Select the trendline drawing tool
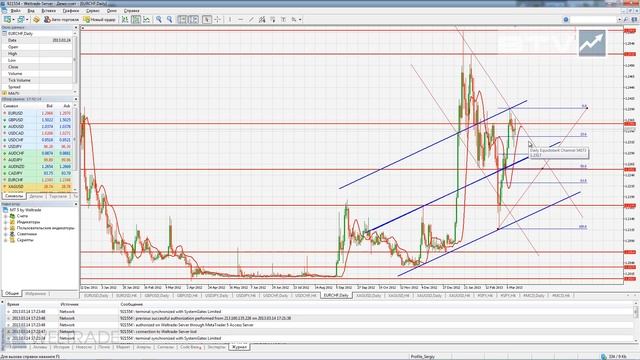Viewport: 640px width, 360px height. [251, 19]
